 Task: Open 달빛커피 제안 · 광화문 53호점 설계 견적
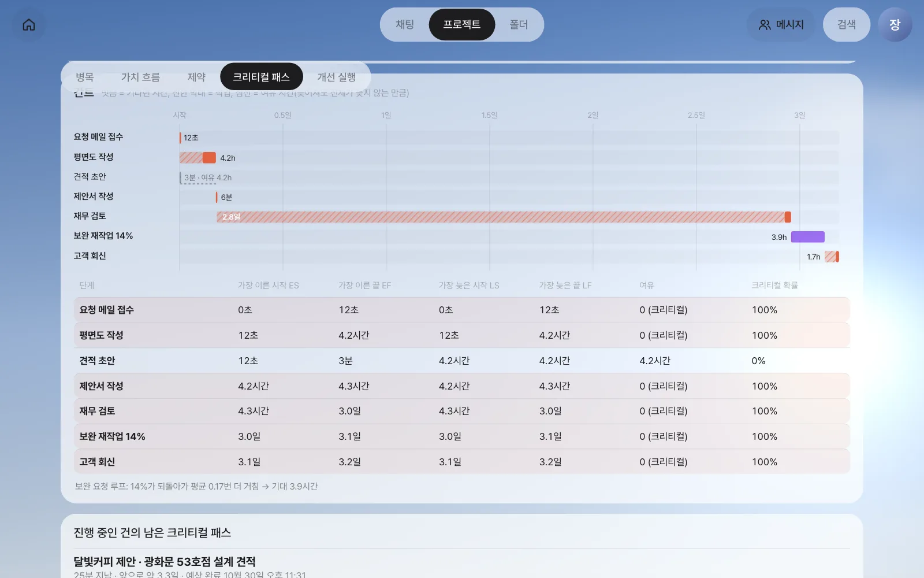[165, 562]
